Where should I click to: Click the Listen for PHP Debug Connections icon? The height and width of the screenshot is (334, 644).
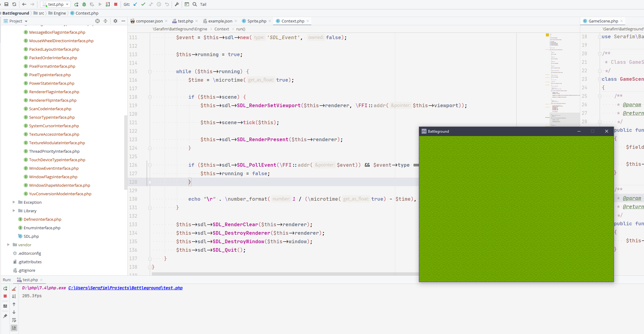[x=108, y=4]
